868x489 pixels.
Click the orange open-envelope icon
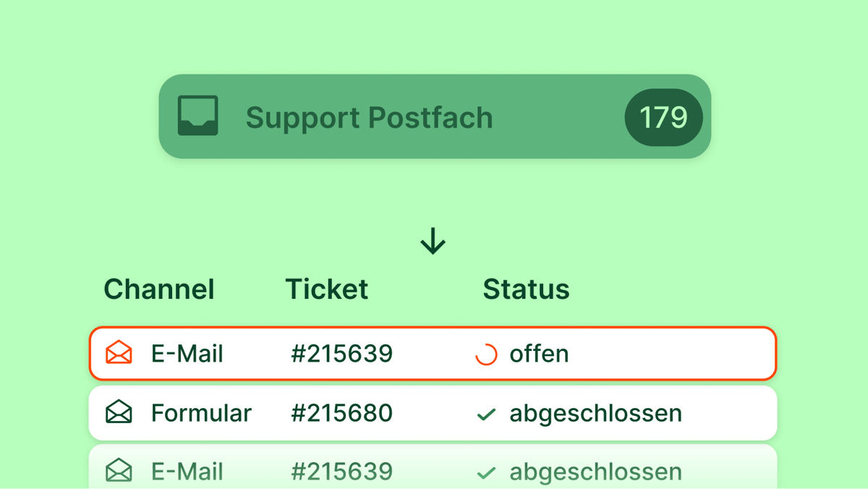click(119, 353)
